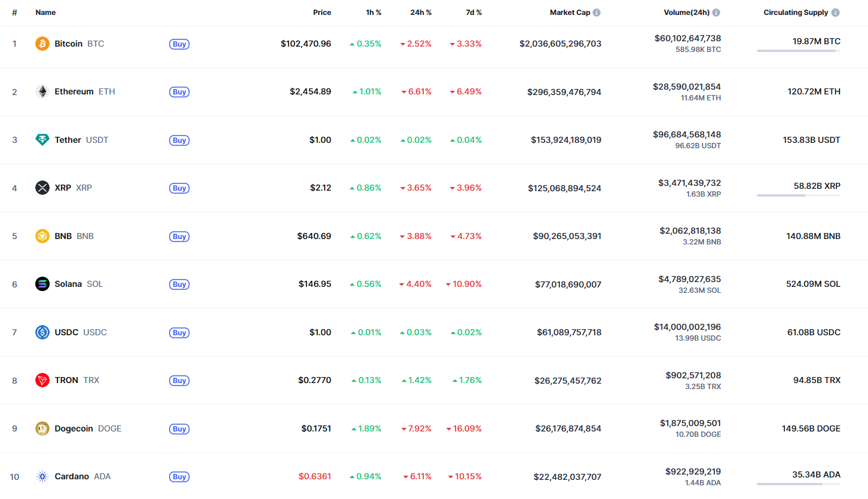Sort the table by the # rank column
This screenshot has width=868, height=499.
14,13
